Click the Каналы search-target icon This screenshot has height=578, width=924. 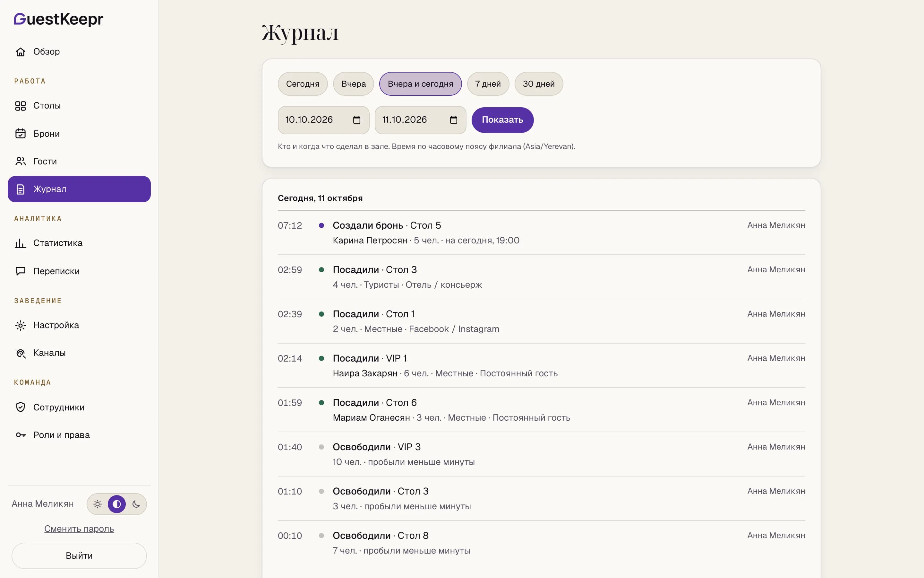21,353
